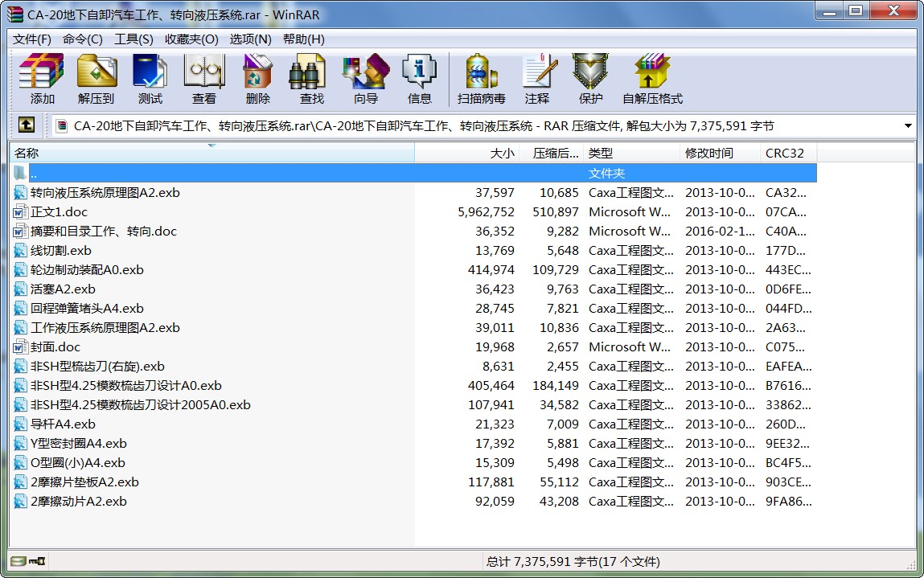Click the 保护 (Protect) shield icon
924x578 pixels.
[590, 79]
